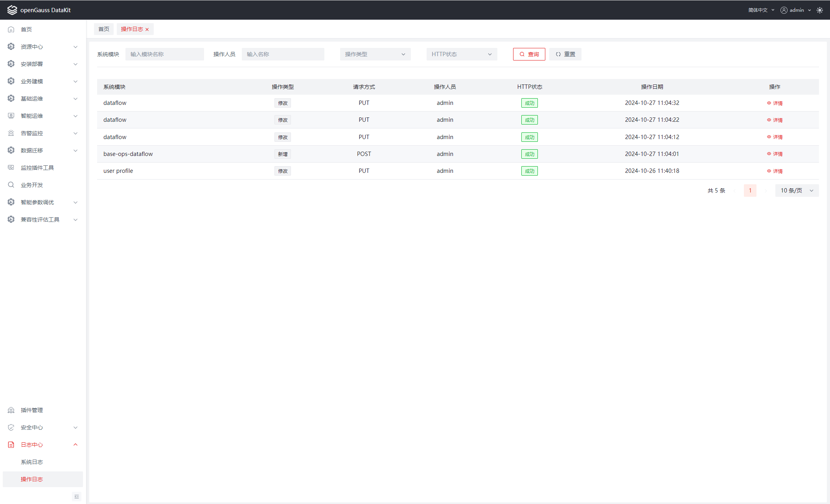View details eye icon for 11:04:32 row
The height and width of the screenshot is (504, 830).
[x=769, y=103]
